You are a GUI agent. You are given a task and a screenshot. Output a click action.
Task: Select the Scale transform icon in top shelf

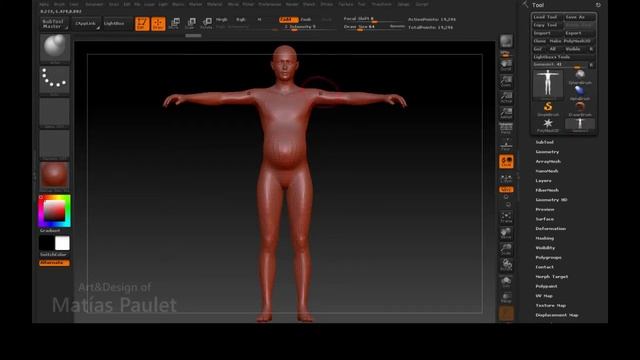pyautogui.click(x=191, y=23)
